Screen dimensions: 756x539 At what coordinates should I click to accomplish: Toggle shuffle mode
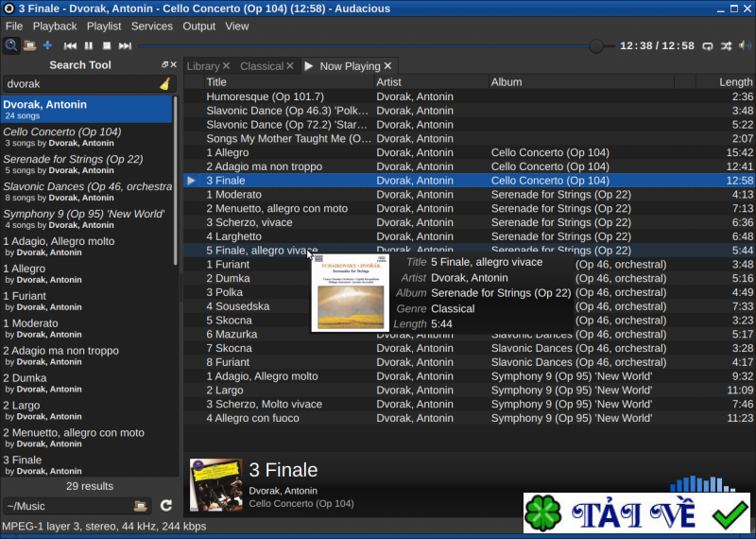[x=726, y=45]
